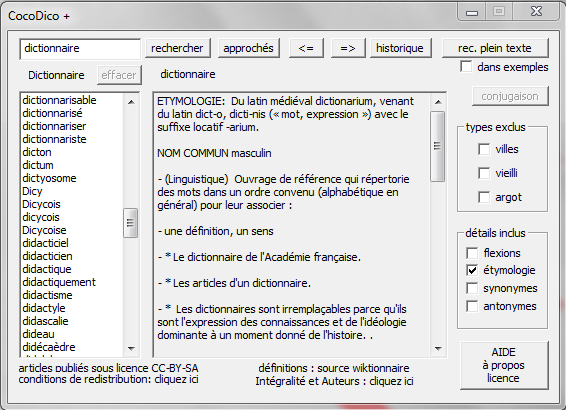The image size is (566, 410).
Task: Click the rechercher button
Action: tap(178, 48)
